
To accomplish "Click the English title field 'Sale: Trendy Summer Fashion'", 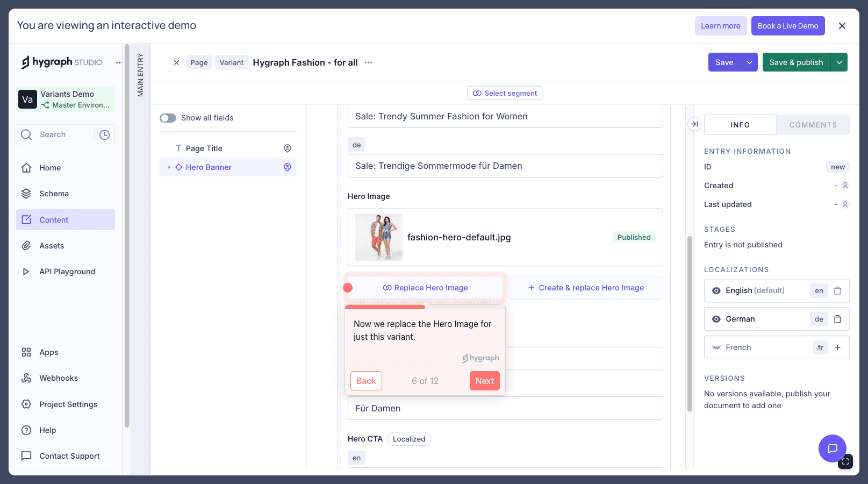I will [505, 116].
